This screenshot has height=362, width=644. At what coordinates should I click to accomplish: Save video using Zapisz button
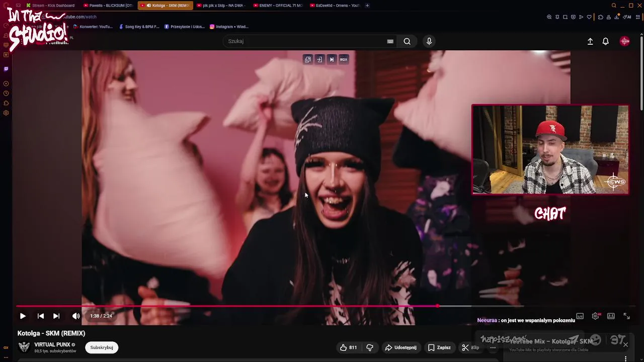(439, 347)
